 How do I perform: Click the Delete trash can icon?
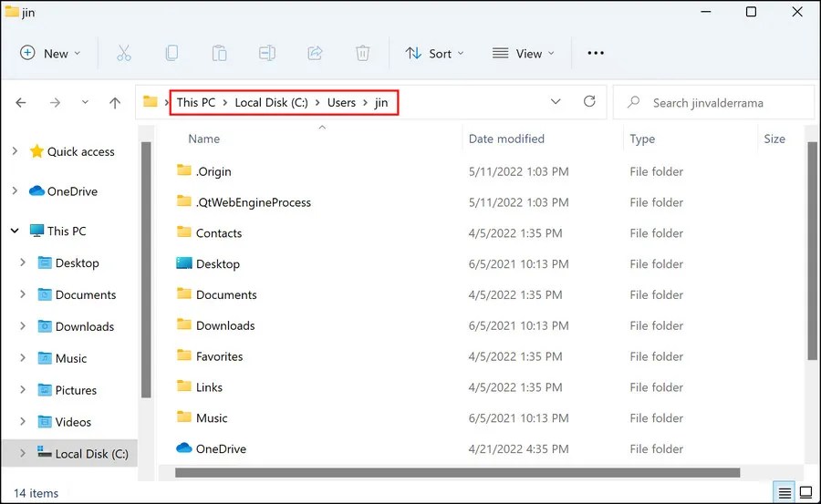(362, 53)
